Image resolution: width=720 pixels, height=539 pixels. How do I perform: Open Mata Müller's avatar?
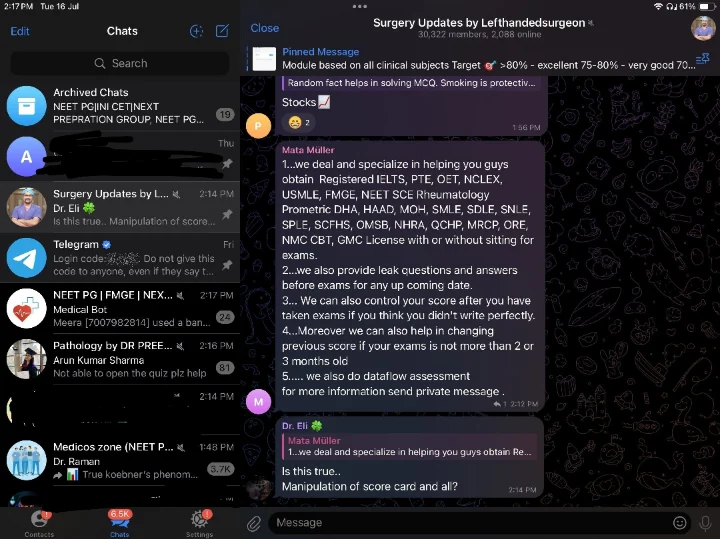click(x=258, y=401)
